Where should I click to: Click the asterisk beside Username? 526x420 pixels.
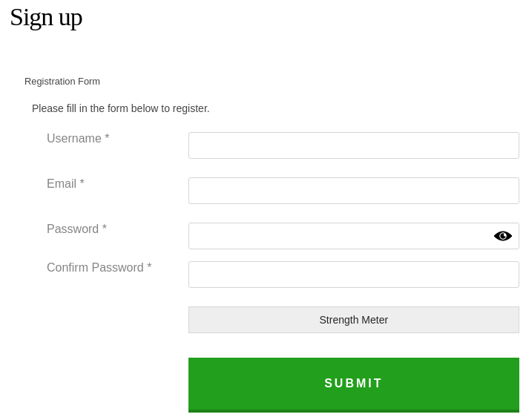(x=107, y=138)
